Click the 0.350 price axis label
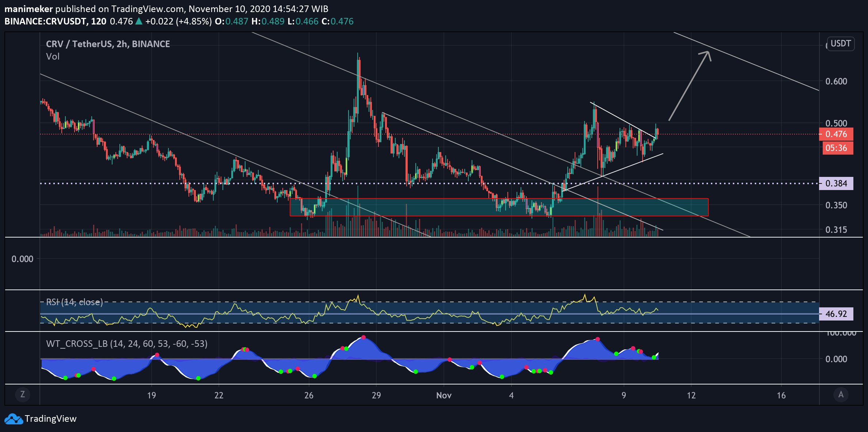This screenshot has width=868, height=432. point(836,205)
